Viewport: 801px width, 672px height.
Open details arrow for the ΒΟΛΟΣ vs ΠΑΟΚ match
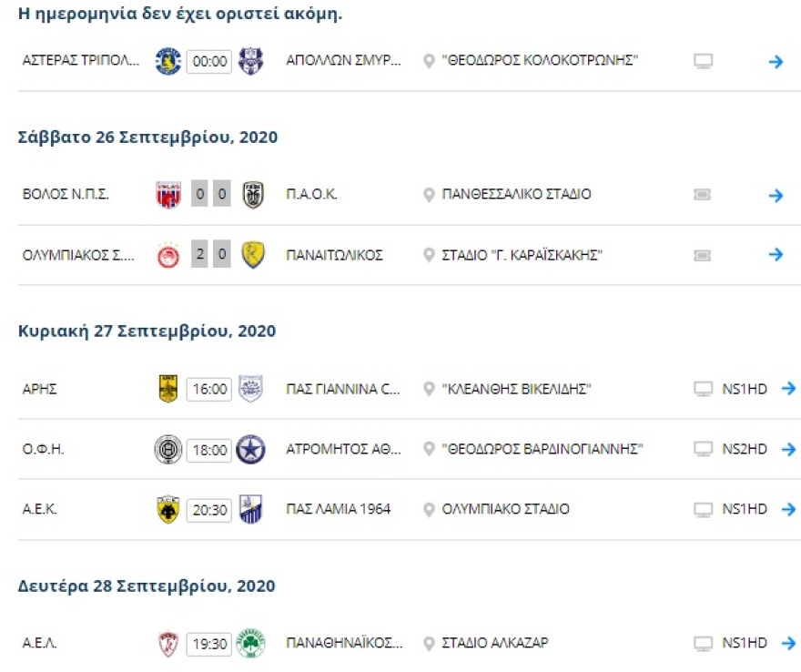click(x=776, y=194)
